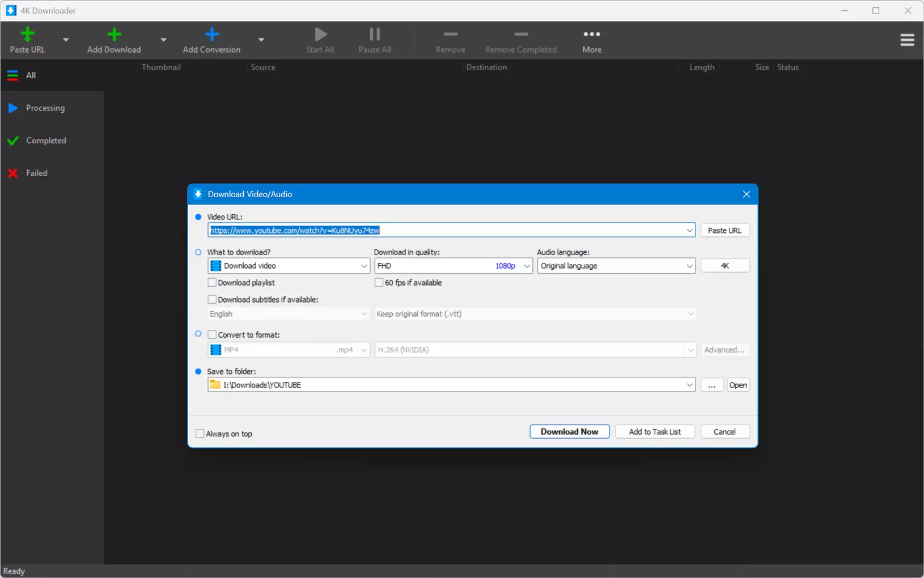This screenshot has height=578, width=924.
Task: Expand the Save to folder dropdown arrow
Action: pos(689,385)
